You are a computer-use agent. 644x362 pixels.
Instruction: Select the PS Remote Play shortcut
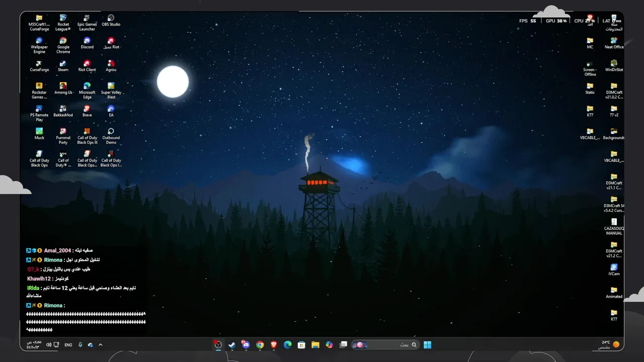39,113
